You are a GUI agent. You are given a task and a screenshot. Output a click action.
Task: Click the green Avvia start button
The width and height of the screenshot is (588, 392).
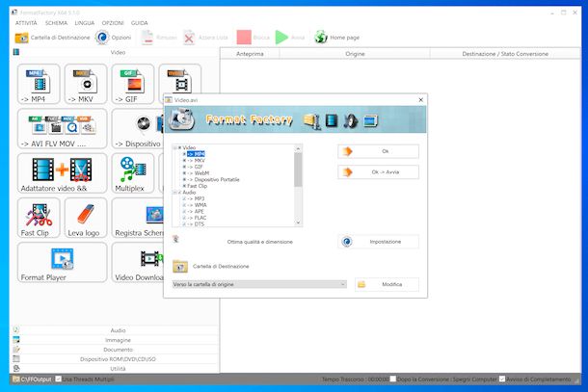click(x=289, y=38)
